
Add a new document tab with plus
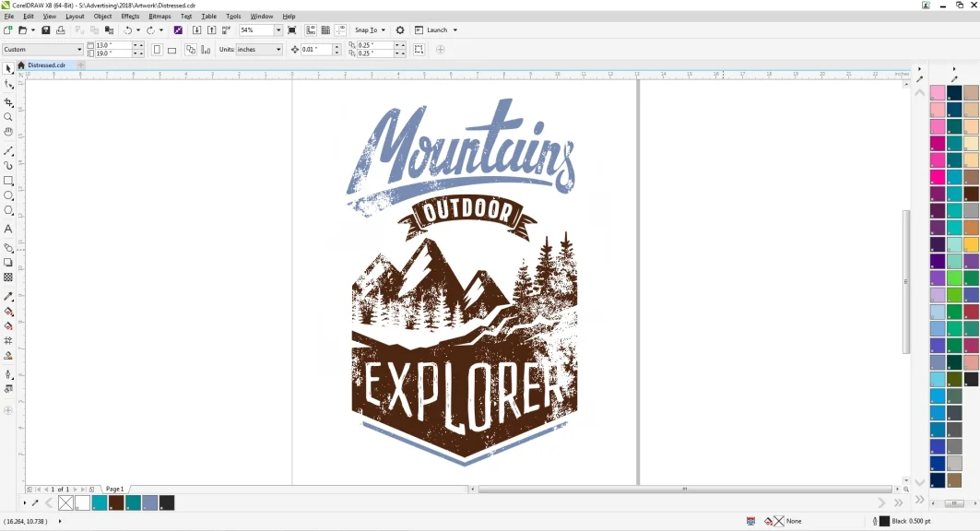(80, 65)
